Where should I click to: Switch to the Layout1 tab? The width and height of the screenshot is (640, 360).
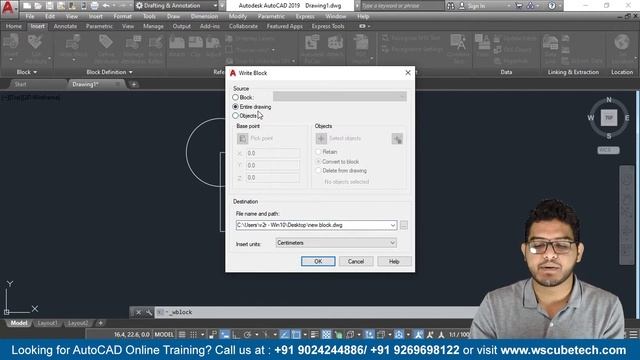coord(47,323)
